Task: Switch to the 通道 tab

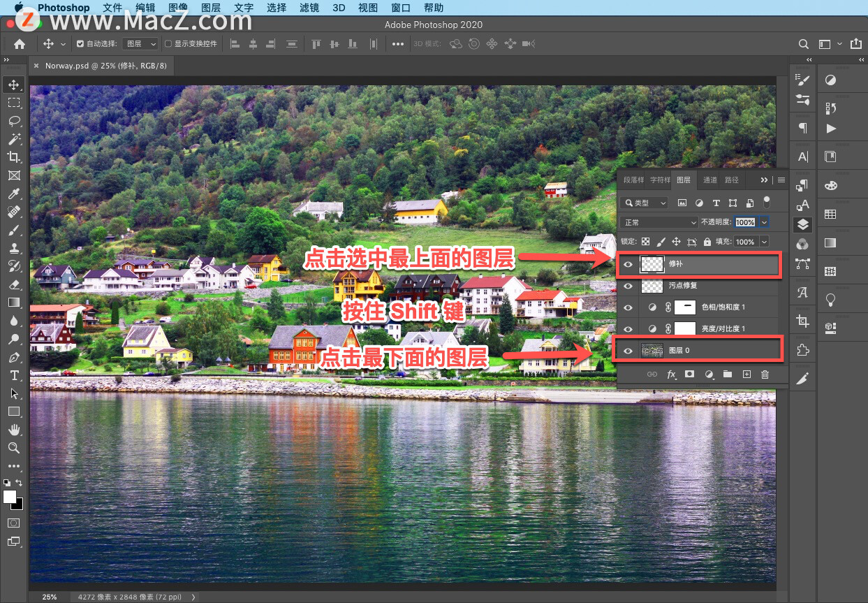Action: pyautogui.click(x=710, y=180)
